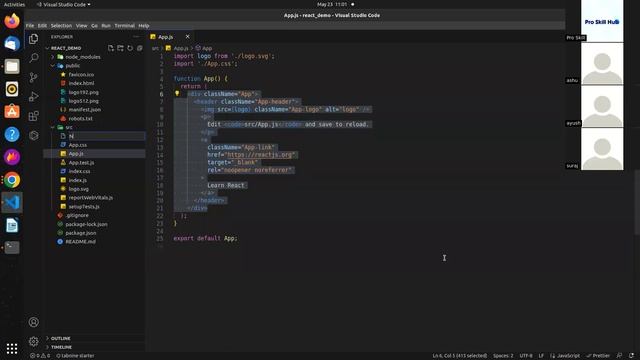Open Ubuntu Software from the dock
This screenshot has height=360, width=640.
click(12, 111)
